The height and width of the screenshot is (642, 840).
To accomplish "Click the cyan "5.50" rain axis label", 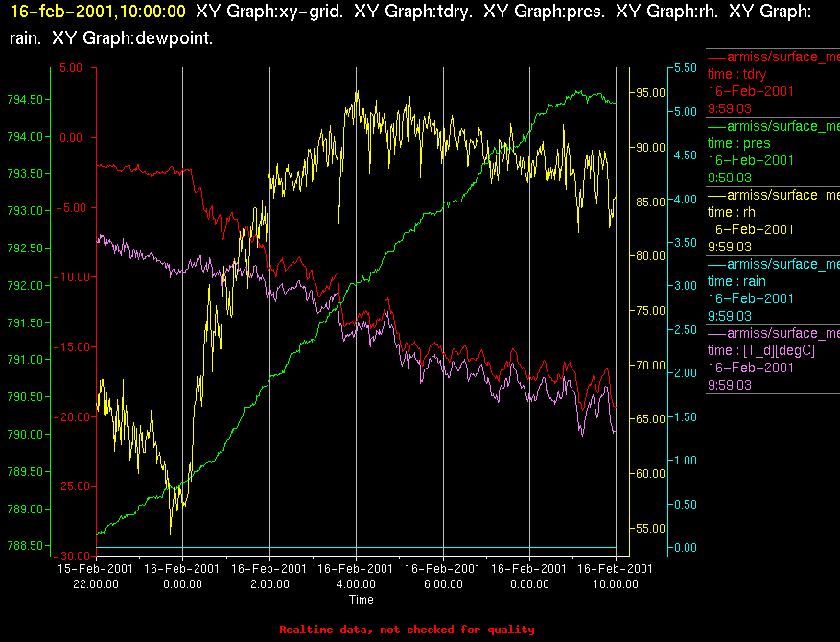I will (686, 68).
